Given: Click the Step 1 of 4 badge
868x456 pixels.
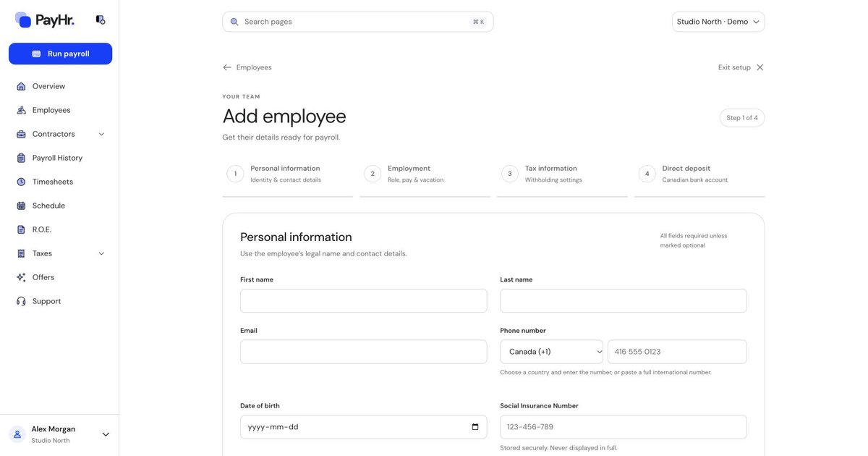Looking at the screenshot, I should (742, 118).
